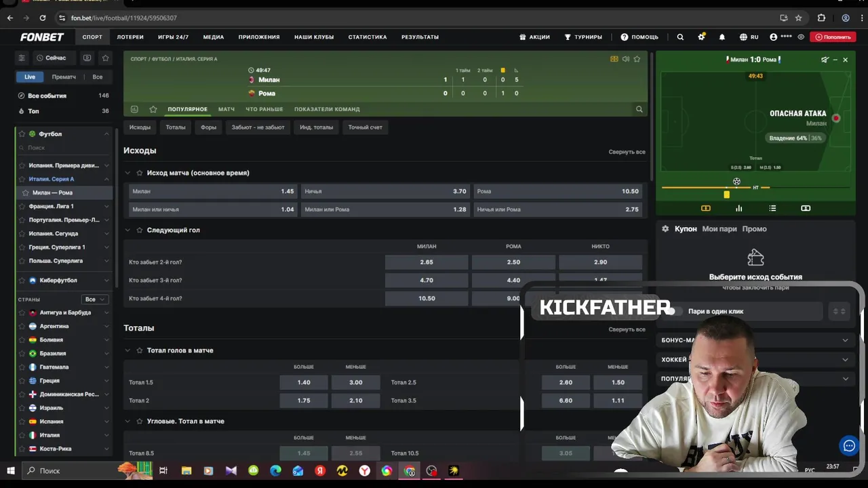Open the СПОРТ main menu item
Screen dimensions: 868x488
click(92, 37)
